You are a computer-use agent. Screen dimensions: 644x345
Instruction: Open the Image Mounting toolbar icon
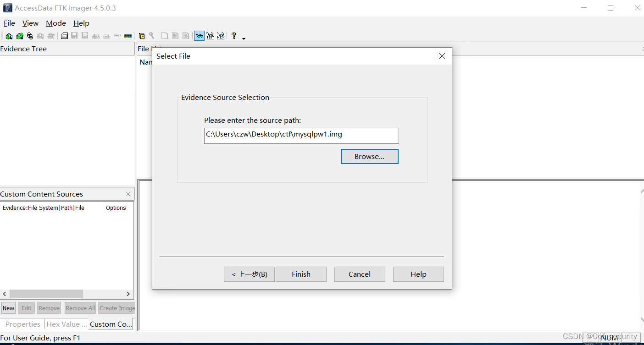30,36
